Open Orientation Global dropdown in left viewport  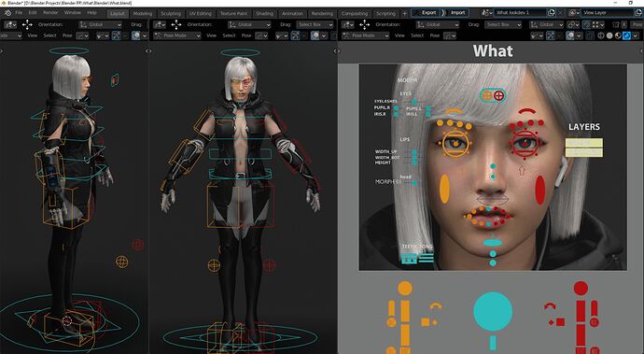click(x=100, y=24)
